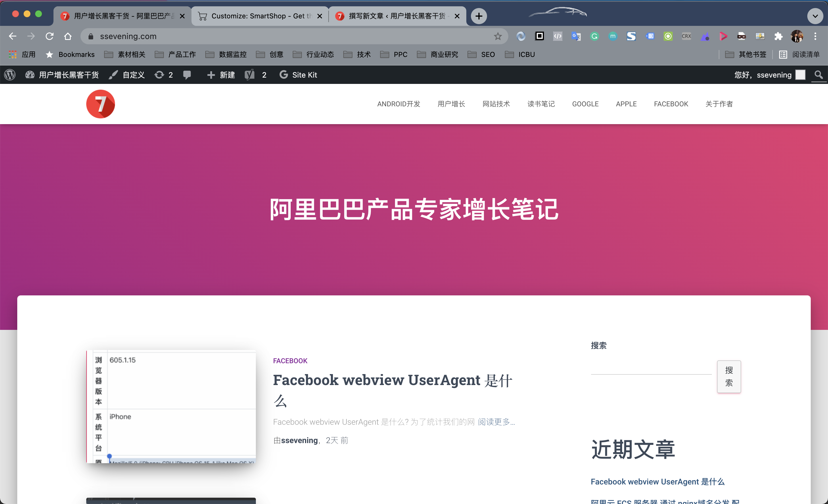This screenshot has height=504, width=828.
Task: Click the red 7 site logo
Action: [100, 104]
